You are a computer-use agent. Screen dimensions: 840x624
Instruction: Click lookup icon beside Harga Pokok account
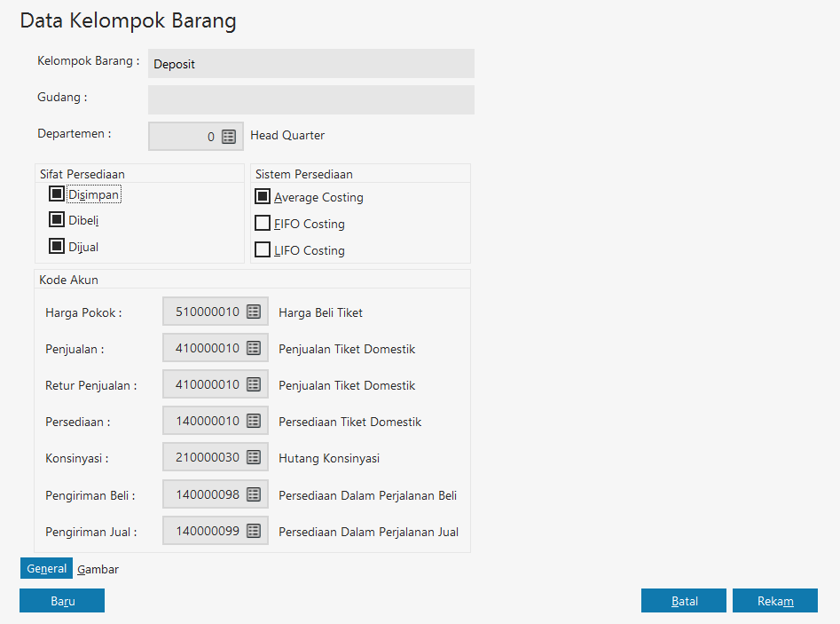(x=254, y=312)
